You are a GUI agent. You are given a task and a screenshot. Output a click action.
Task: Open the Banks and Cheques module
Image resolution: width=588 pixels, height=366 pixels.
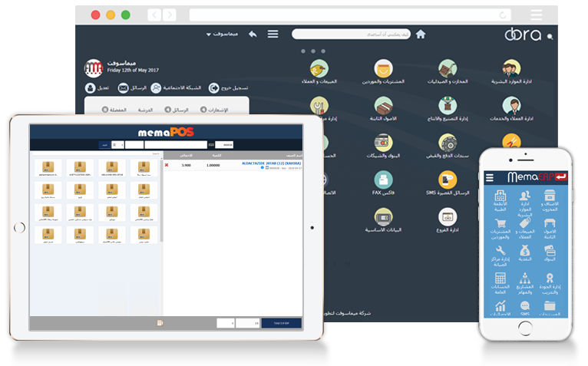(383, 142)
